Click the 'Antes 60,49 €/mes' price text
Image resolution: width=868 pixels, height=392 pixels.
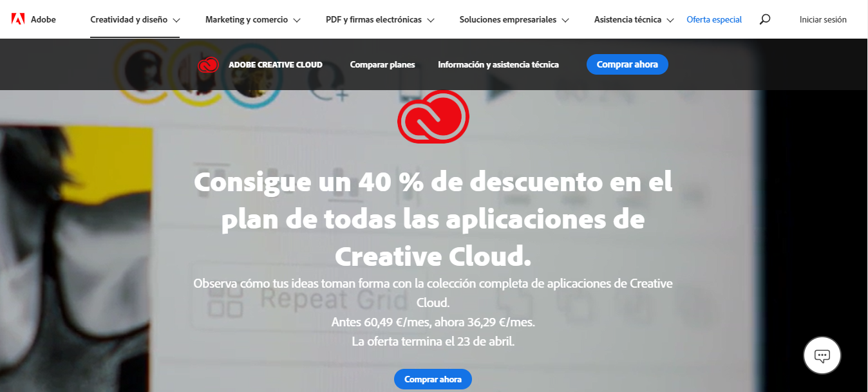click(x=433, y=322)
